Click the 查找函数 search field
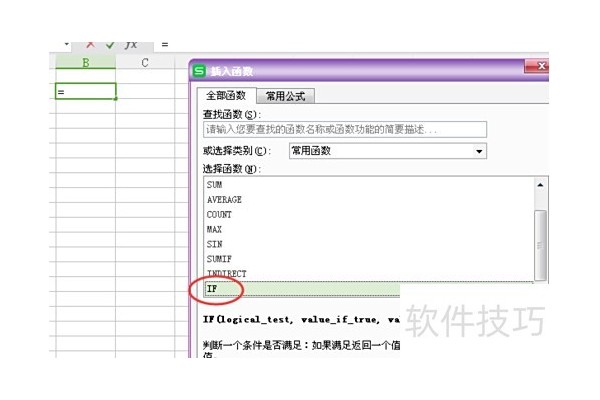 [345, 129]
